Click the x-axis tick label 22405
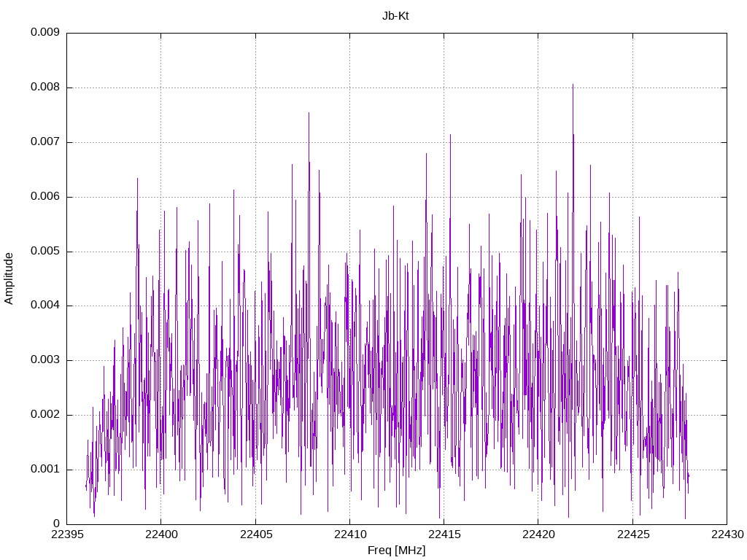The width and height of the screenshot is (747, 560). [x=256, y=534]
